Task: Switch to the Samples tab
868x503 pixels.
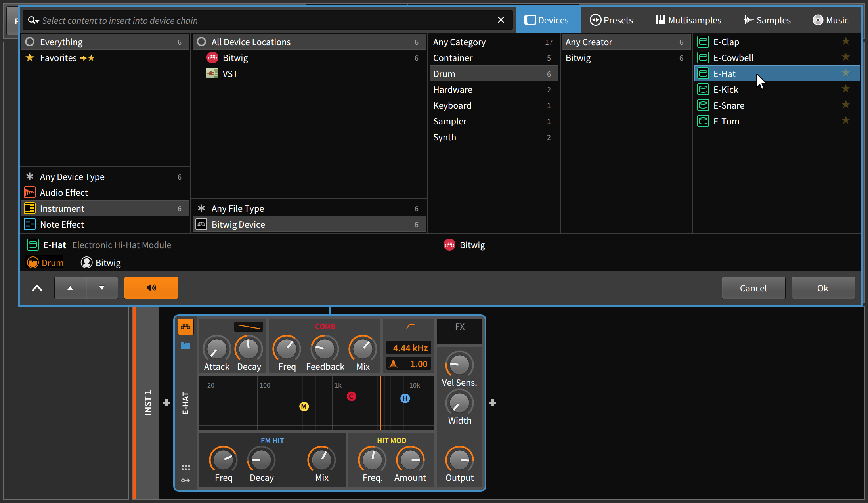Action: (767, 20)
